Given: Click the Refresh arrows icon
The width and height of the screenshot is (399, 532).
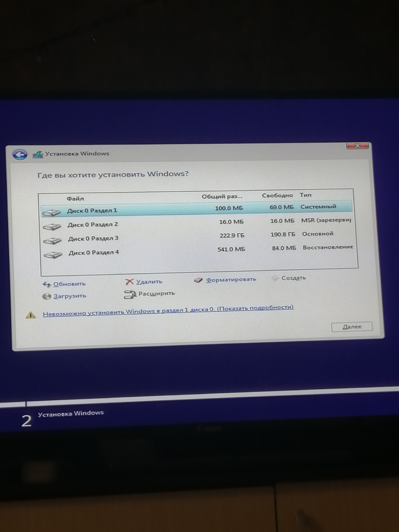Looking at the screenshot, I should [x=47, y=285].
